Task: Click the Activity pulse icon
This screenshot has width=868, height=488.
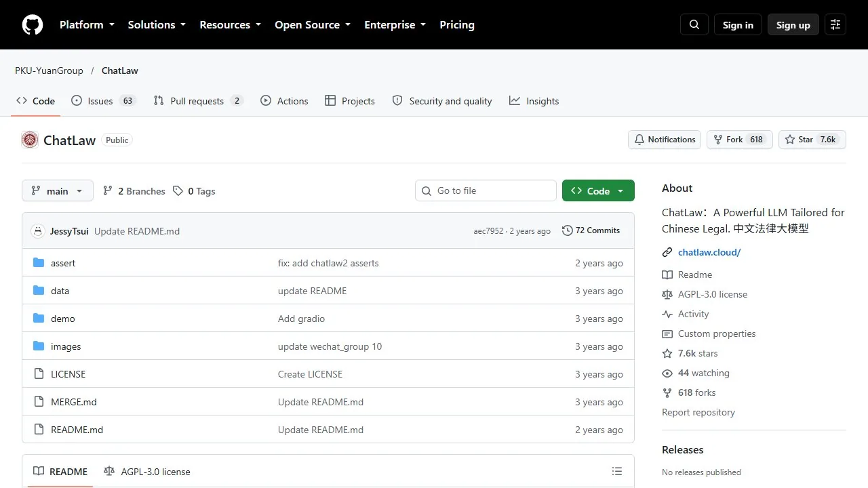Action: (x=667, y=314)
